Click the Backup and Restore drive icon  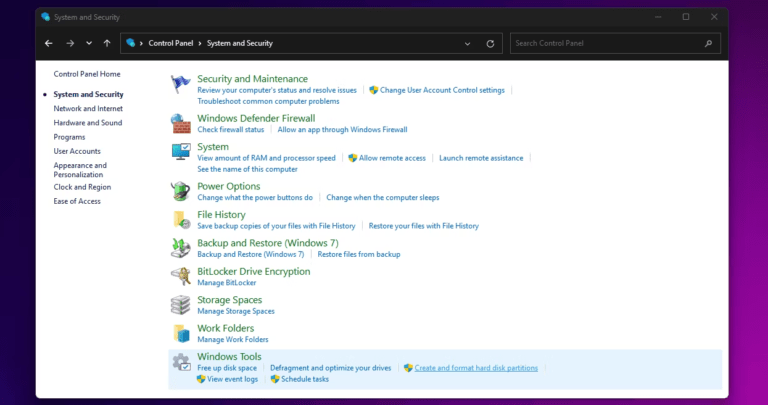coord(180,248)
